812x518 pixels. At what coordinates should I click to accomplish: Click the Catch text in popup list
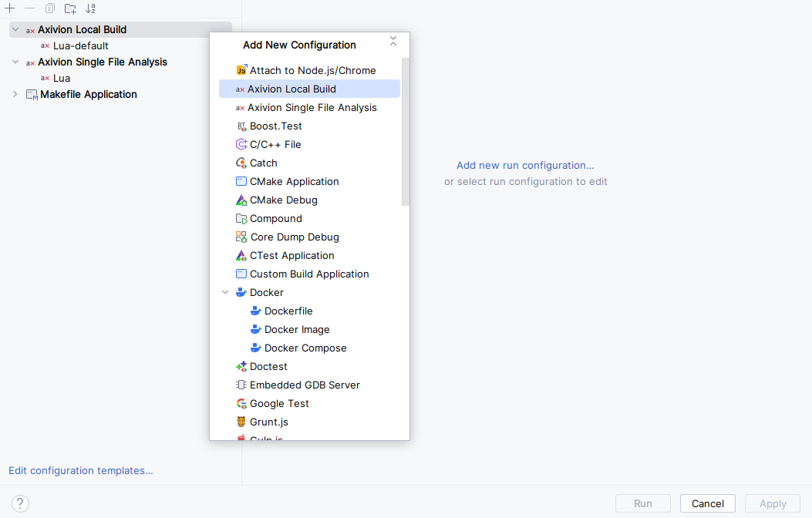(264, 163)
